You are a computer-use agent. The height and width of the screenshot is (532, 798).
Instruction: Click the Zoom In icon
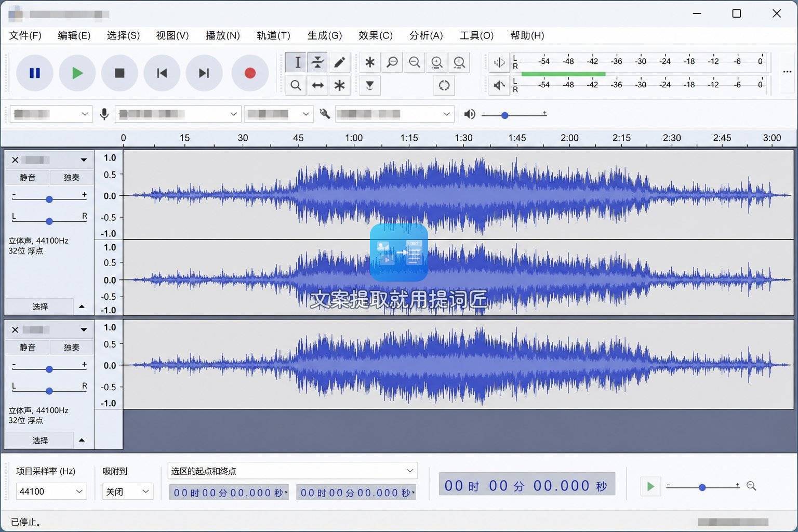click(392, 62)
